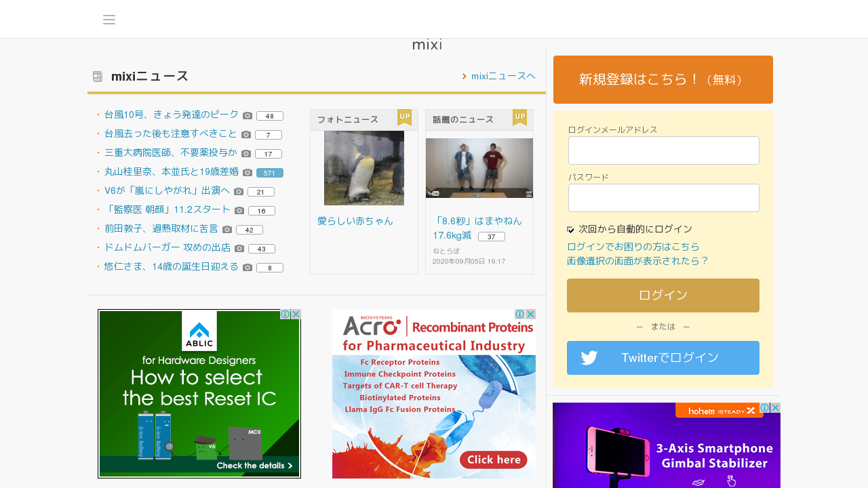Viewport: 868px width, 488px height.
Task: Click comment count 48 badge
Action: pyautogui.click(x=270, y=116)
